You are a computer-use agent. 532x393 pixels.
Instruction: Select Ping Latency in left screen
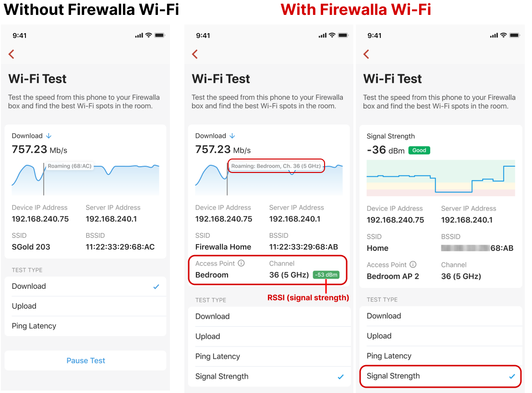tap(85, 326)
